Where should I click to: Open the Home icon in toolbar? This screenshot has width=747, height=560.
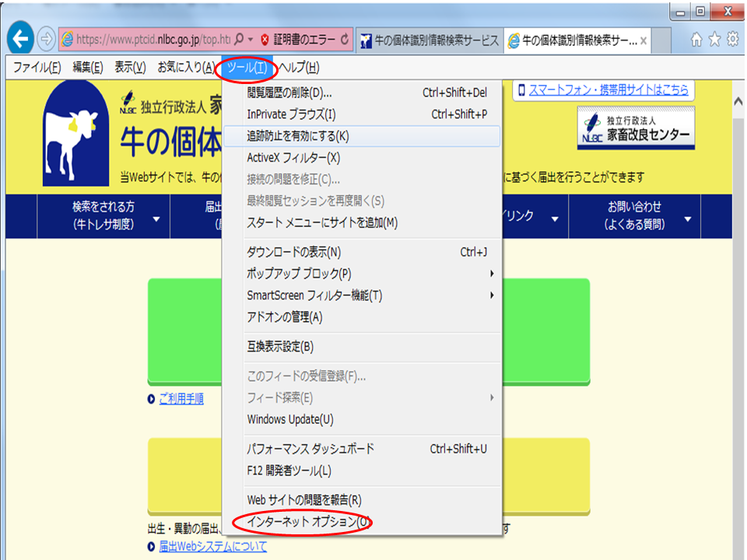pos(696,40)
